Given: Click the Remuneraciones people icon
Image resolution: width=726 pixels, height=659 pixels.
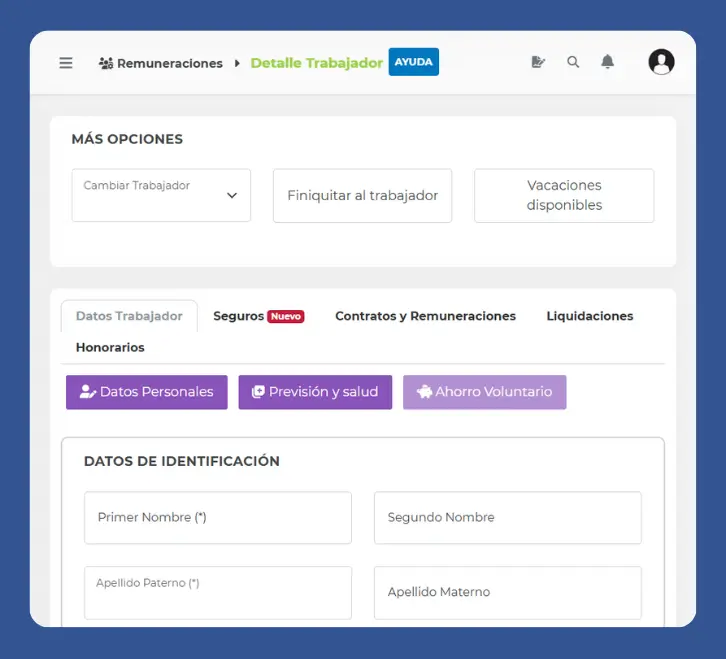Looking at the screenshot, I should (106, 63).
